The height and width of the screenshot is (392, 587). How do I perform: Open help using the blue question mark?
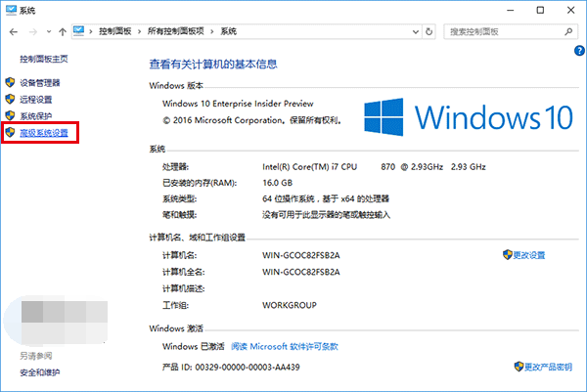click(578, 49)
